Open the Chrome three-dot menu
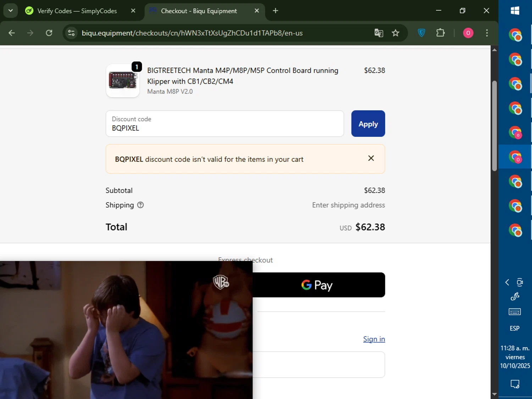Image resolution: width=532 pixels, height=399 pixels. (x=487, y=33)
